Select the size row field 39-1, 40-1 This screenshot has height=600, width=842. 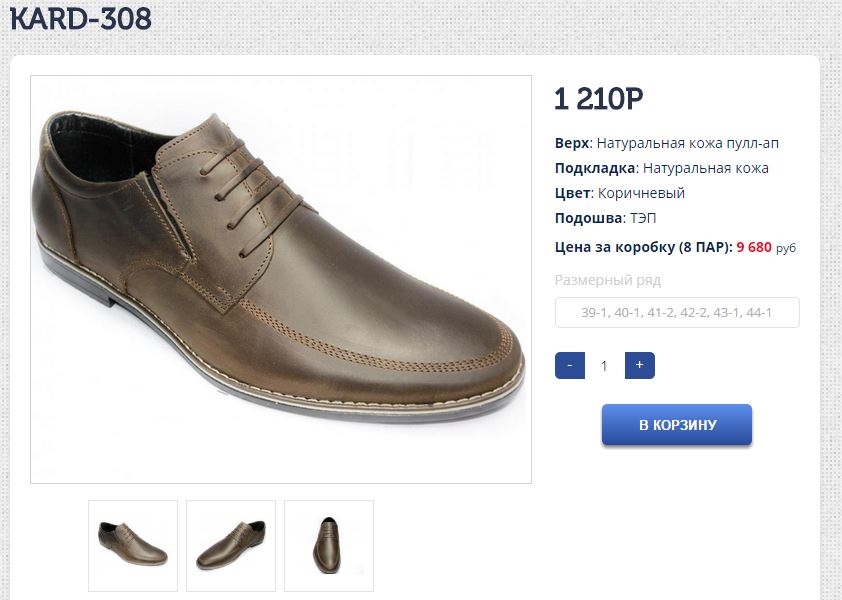click(x=677, y=313)
